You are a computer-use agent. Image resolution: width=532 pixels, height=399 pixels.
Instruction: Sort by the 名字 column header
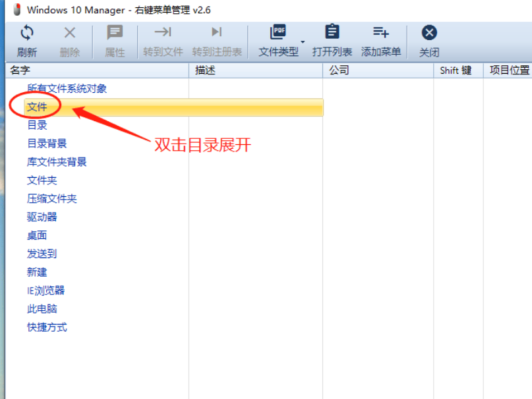coord(20,70)
